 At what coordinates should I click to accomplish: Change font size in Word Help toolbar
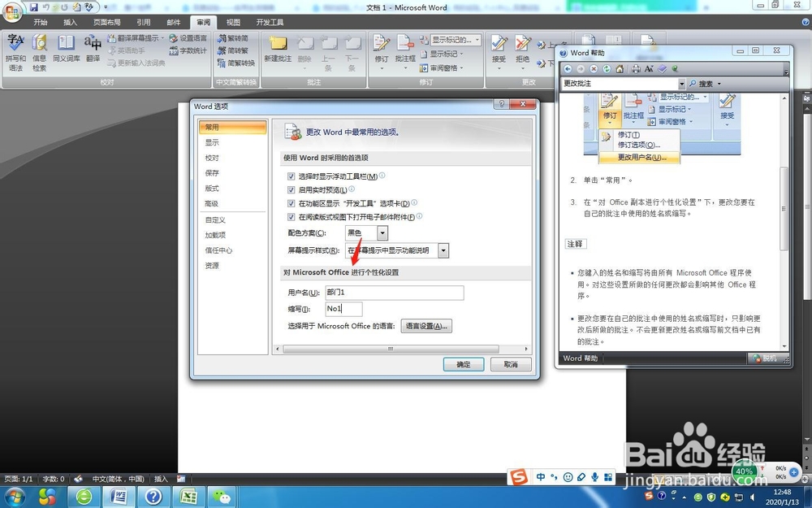pos(649,69)
